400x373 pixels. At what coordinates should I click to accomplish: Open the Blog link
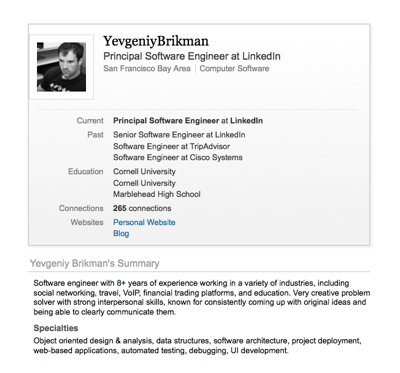[121, 234]
